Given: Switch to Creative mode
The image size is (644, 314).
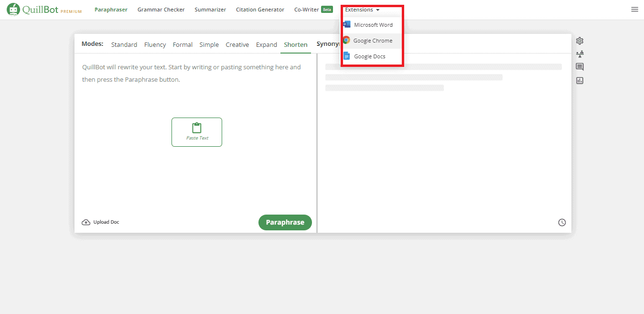Looking at the screenshot, I should (237, 44).
